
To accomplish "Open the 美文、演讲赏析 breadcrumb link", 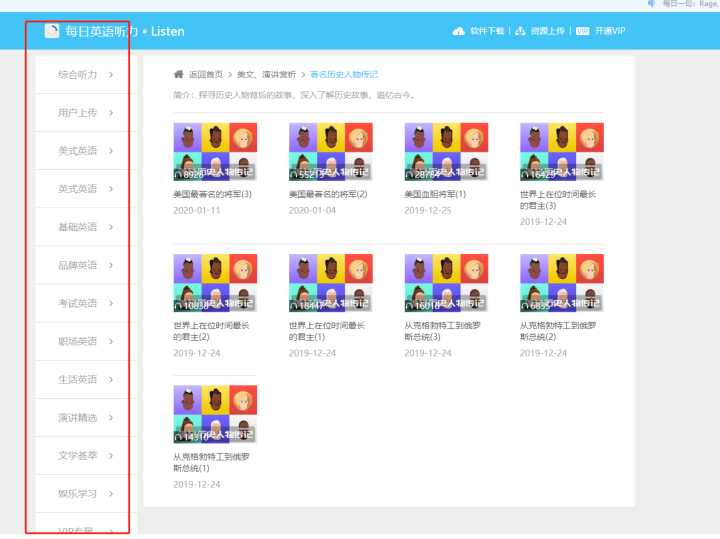I will pyautogui.click(x=266, y=74).
